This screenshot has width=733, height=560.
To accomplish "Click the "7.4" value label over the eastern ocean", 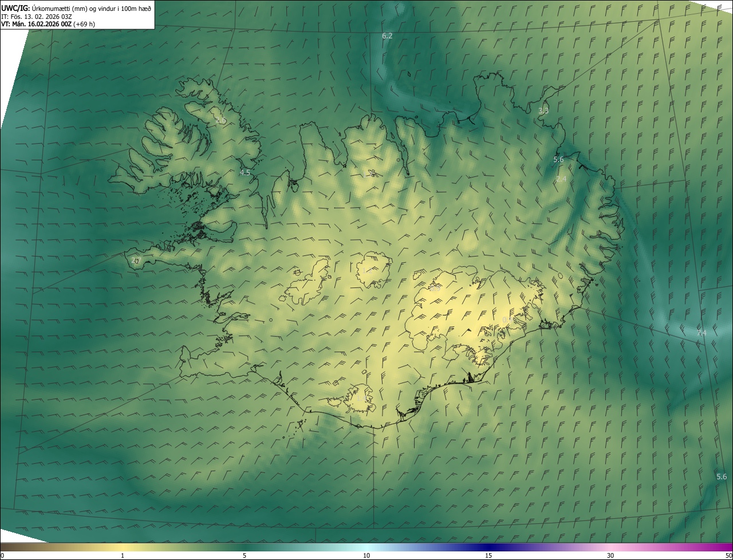I will 702,333.
